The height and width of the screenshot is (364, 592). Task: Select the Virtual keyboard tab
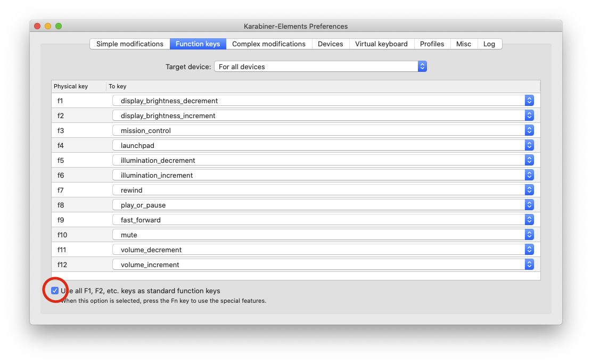[x=381, y=44]
